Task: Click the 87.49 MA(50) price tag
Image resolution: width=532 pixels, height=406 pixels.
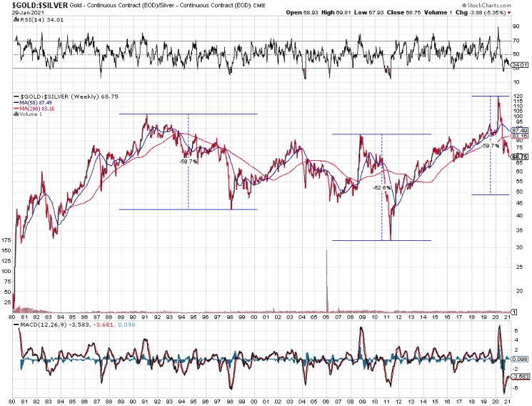Action: [519, 131]
